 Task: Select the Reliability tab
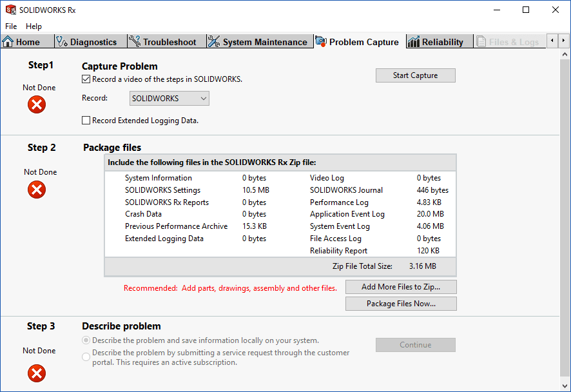(x=439, y=41)
